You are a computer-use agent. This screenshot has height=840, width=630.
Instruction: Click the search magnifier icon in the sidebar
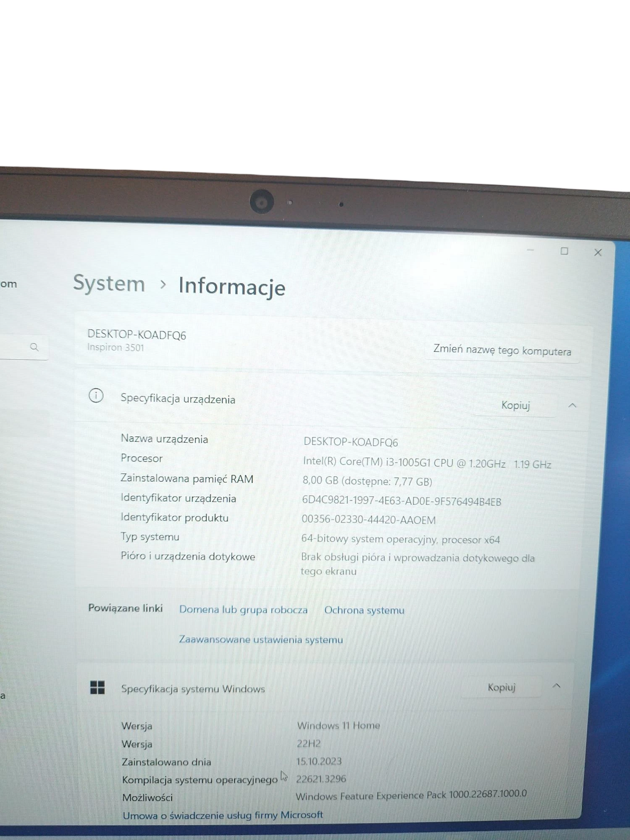(x=34, y=347)
